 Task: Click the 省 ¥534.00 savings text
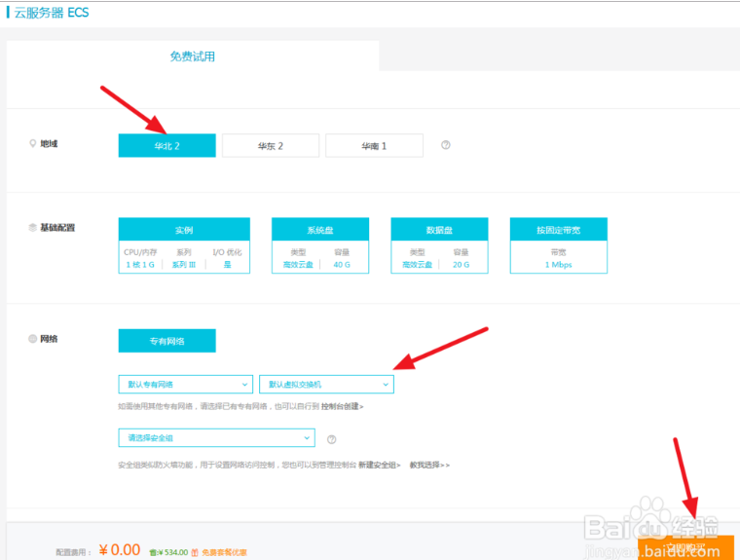168,552
